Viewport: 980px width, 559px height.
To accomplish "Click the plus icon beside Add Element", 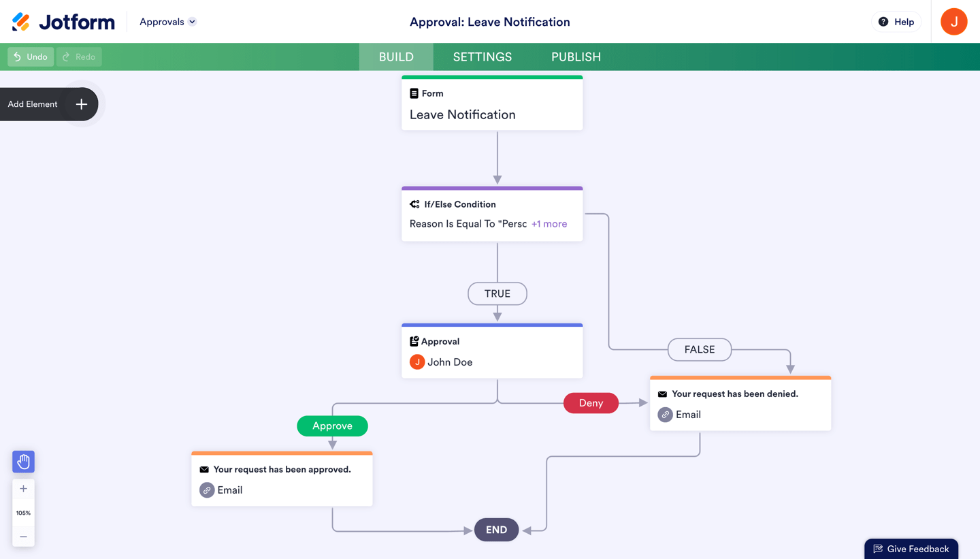I will pyautogui.click(x=82, y=104).
